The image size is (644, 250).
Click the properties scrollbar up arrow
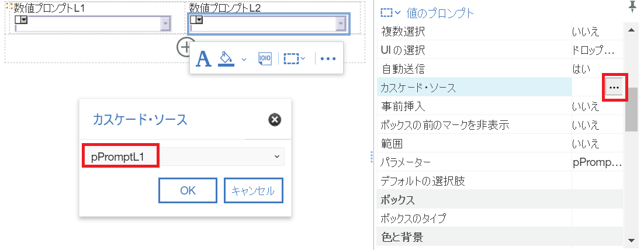pos(631,30)
